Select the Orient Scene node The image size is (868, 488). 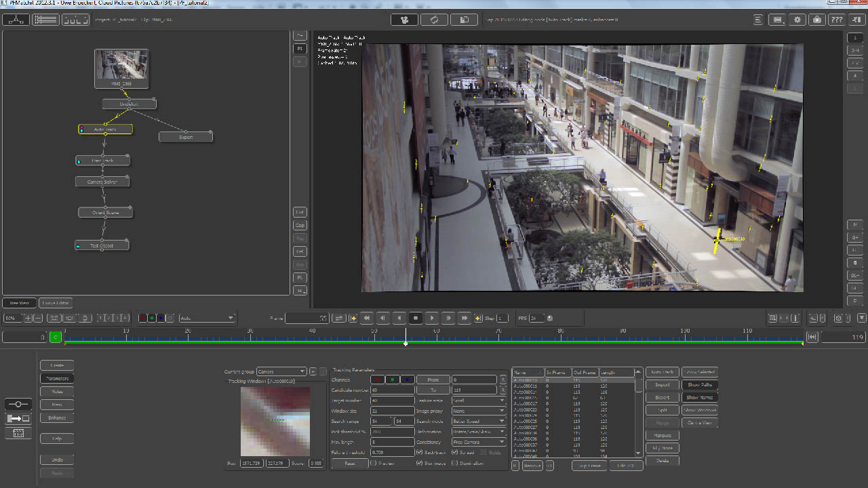click(x=105, y=212)
